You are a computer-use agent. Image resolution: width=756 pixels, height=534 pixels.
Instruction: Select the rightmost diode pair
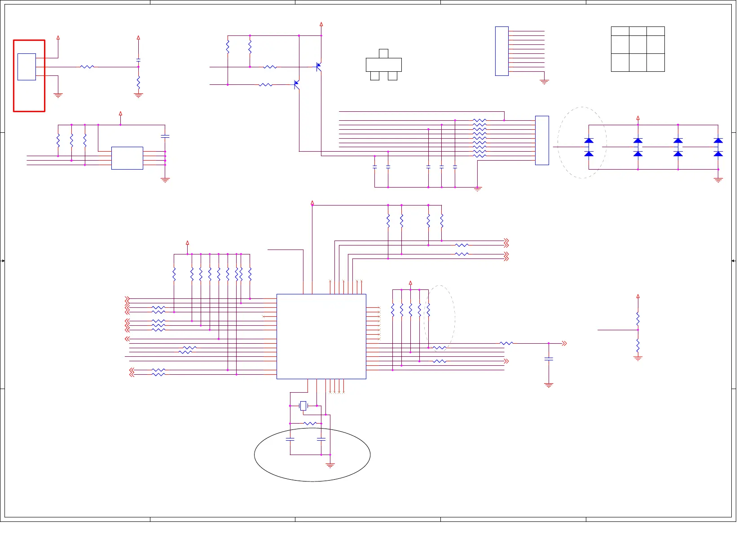[x=718, y=147]
